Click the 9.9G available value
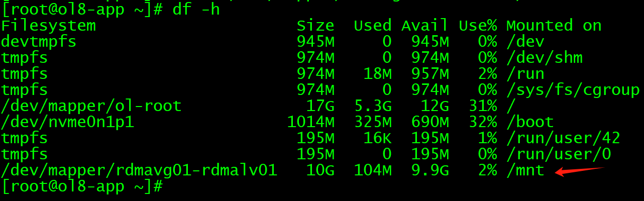644x201 pixels. pos(430,170)
